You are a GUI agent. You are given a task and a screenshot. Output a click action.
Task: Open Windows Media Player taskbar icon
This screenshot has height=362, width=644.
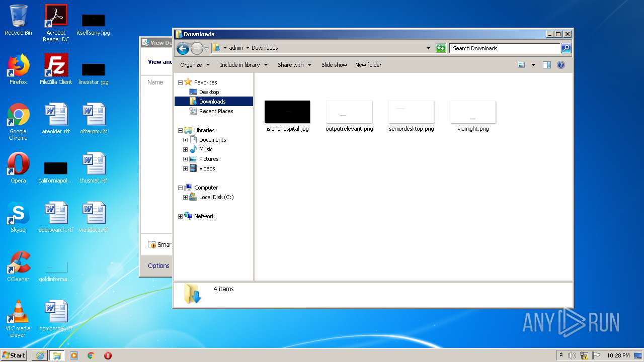[74, 355]
